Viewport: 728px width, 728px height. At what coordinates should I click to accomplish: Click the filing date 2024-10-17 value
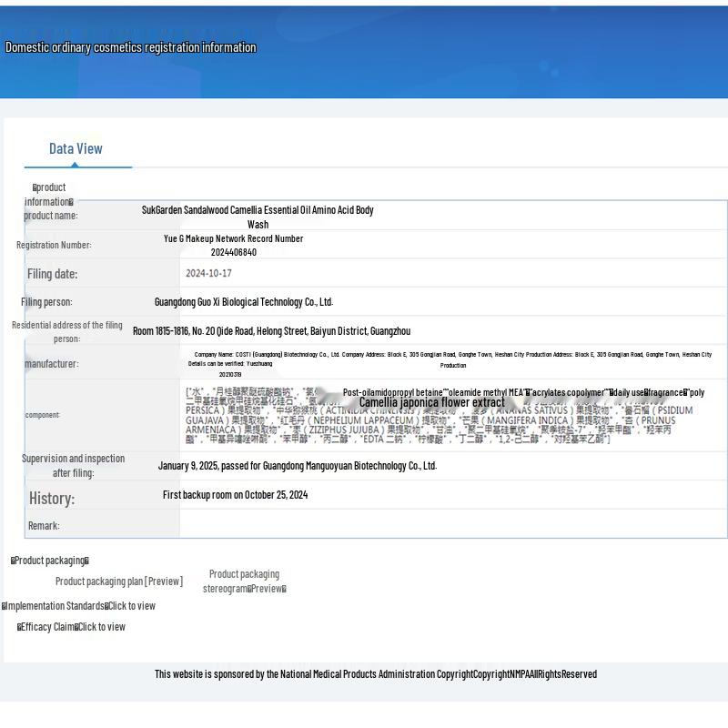pyautogui.click(x=208, y=273)
